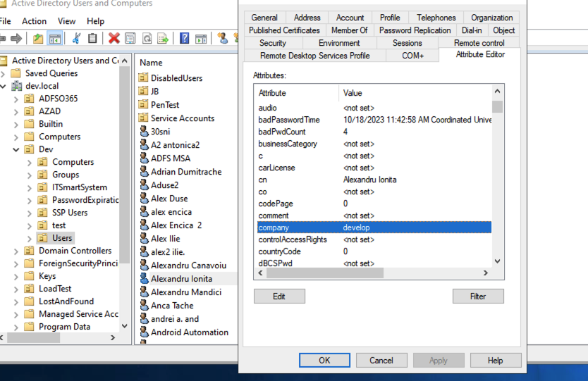Viewport: 588px width, 381px height.
Task: Click the Export List toolbar icon
Action: click(x=163, y=38)
